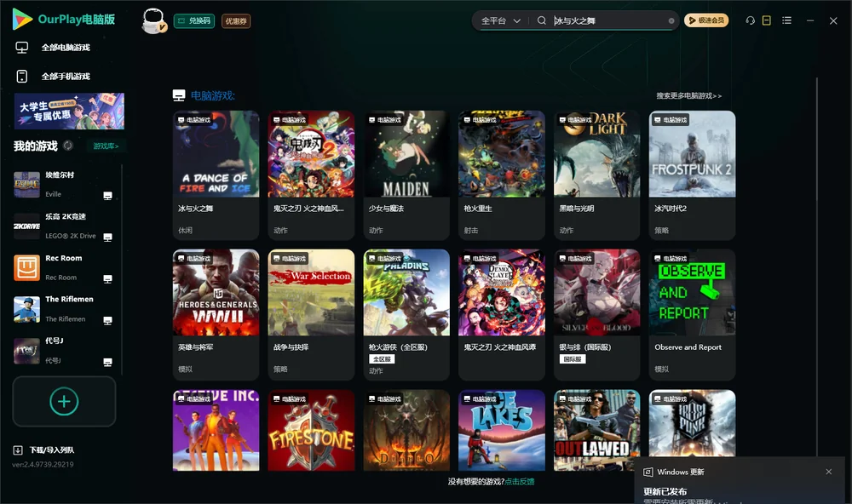
Task: Click the yellow mini-window icon
Action: pyautogui.click(x=767, y=20)
